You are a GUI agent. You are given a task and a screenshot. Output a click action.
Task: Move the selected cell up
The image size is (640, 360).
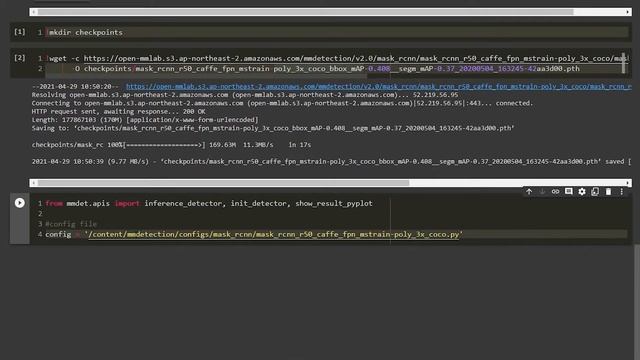529,191
